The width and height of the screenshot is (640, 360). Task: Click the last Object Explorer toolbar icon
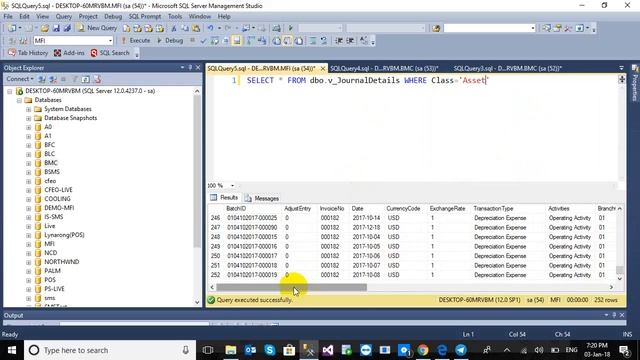(97, 79)
